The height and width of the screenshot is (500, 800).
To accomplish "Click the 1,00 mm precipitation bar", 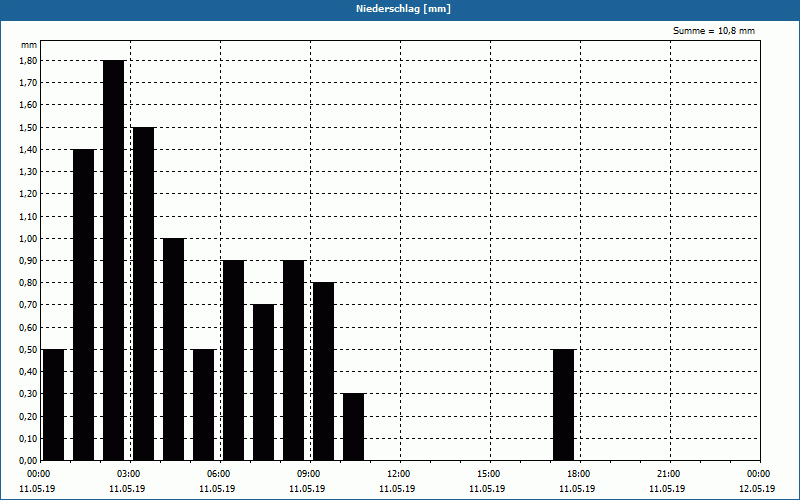I will 173,349.
